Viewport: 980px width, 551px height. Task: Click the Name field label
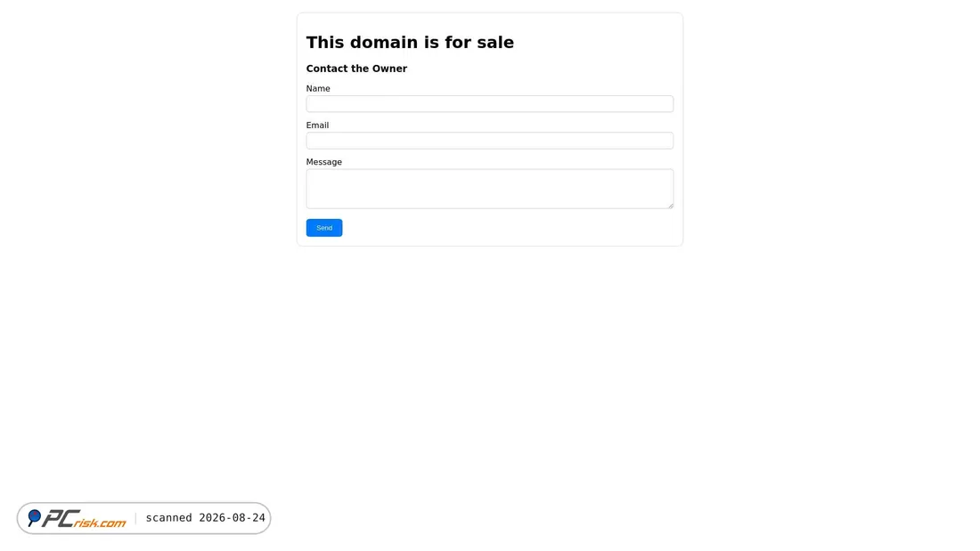[318, 89]
